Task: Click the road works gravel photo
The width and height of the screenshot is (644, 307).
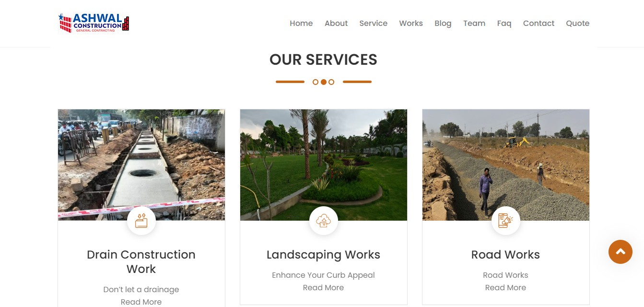Action: coord(506,165)
